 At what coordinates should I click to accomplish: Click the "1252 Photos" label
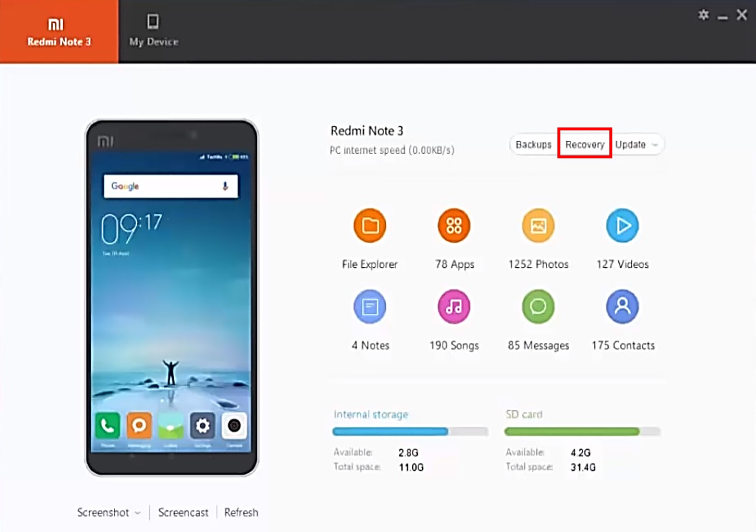[538, 264]
